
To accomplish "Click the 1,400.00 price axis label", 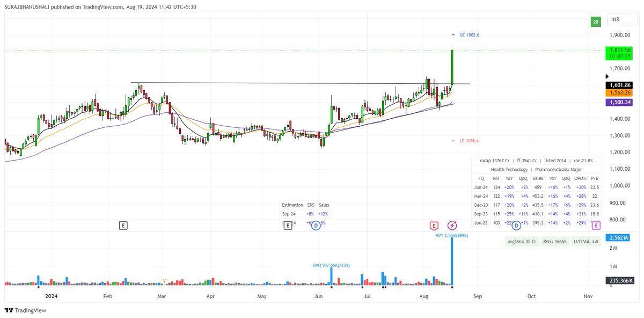I will (x=620, y=119).
